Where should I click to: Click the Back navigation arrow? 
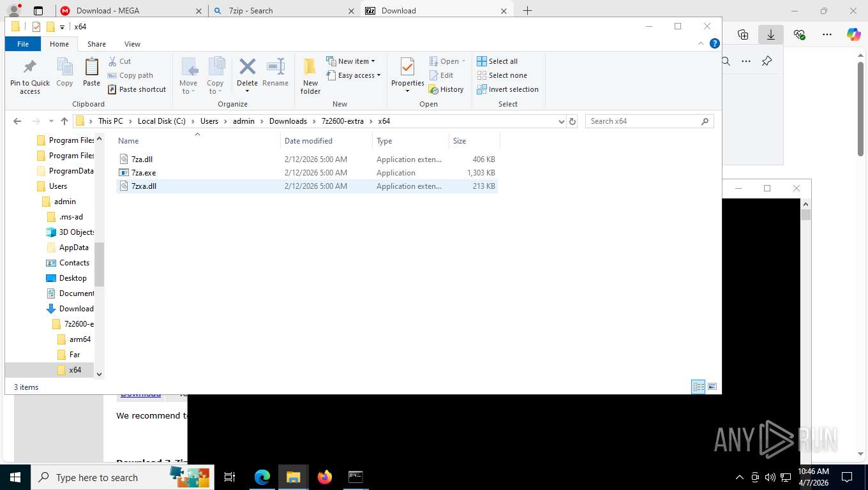pos(17,121)
